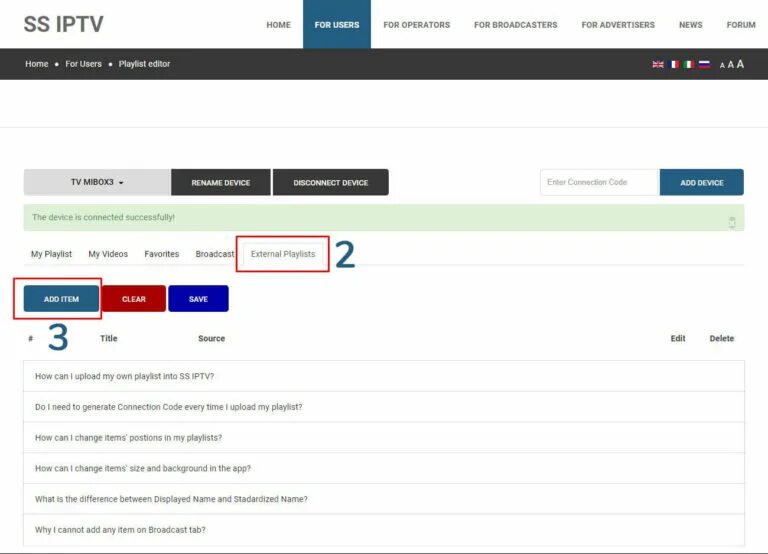Image resolution: width=768 pixels, height=554 pixels.
Task: Select the largest font size A
Action: [740, 64]
